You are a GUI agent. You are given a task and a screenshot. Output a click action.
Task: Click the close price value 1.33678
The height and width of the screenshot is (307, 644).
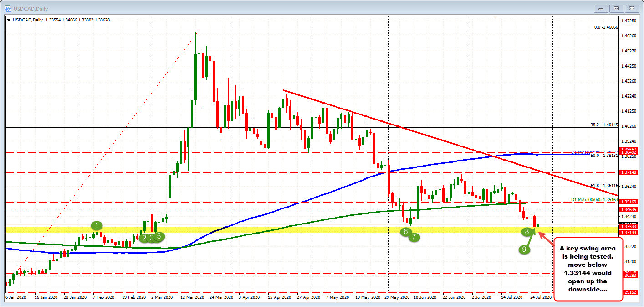click(102, 20)
